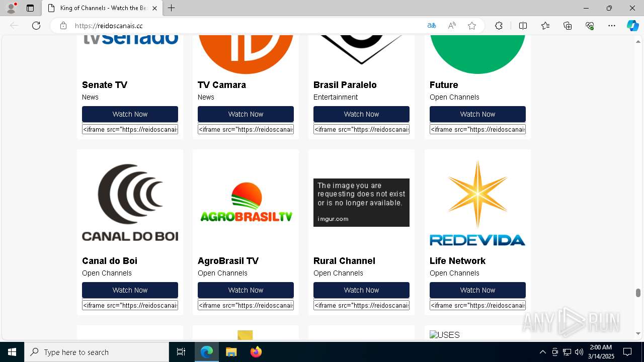644x362 pixels.
Task: Watch Now for Senate TV
Action: (x=130, y=114)
